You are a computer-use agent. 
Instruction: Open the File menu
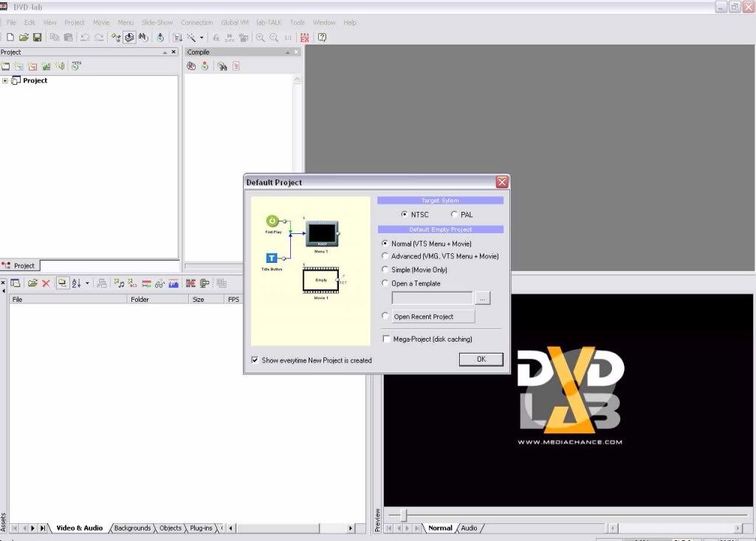tap(12, 22)
